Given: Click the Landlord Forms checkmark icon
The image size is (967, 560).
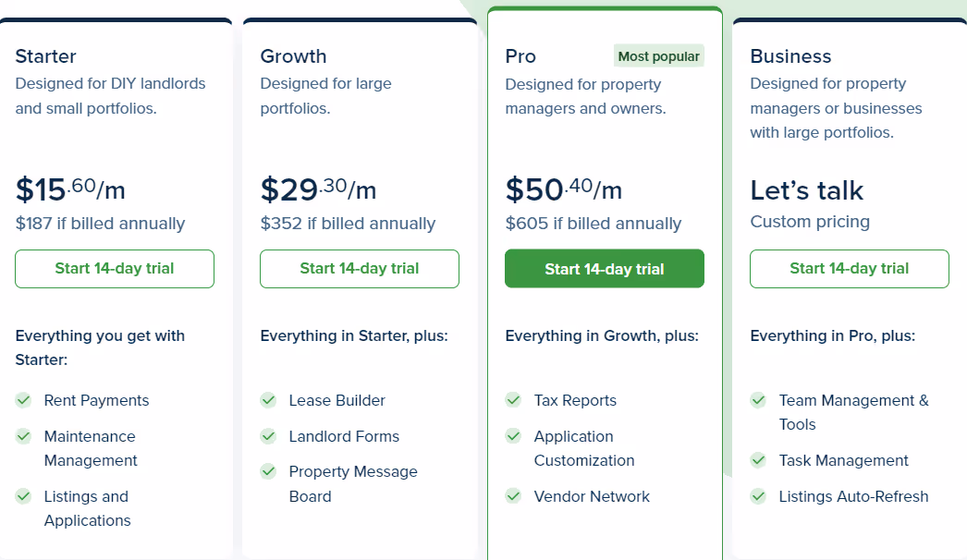Looking at the screenshot, I should pos(268,437).
